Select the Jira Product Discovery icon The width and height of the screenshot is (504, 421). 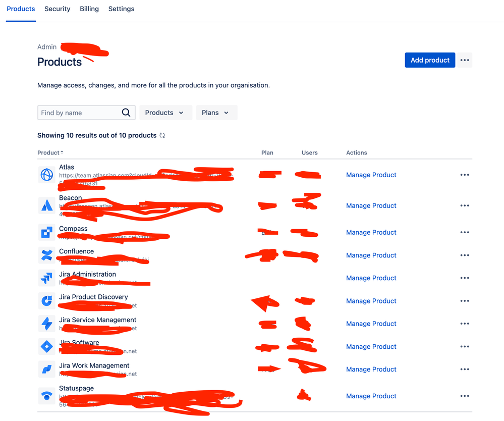[x=46, y=301]
